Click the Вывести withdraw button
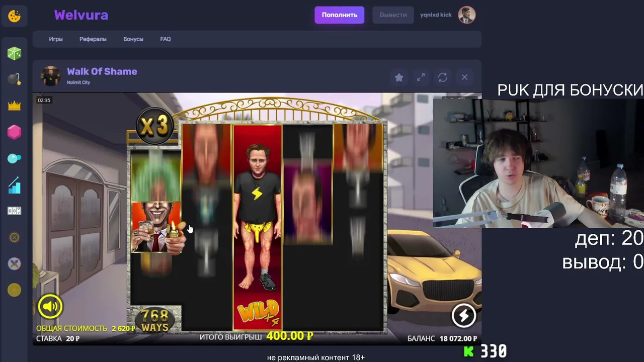644x362 pixels. click(x=393, y=15)
